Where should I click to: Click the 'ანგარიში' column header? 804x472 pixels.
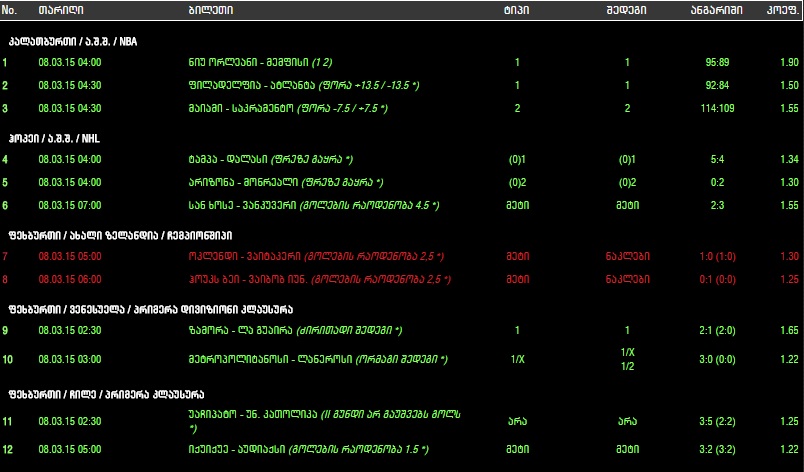(716, 10)
